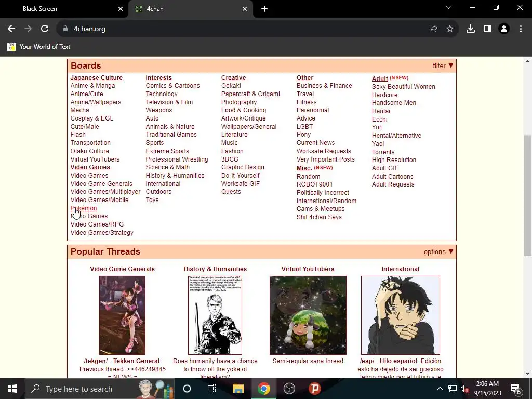Open the Pokémon board link

click(x=84, y=208)
